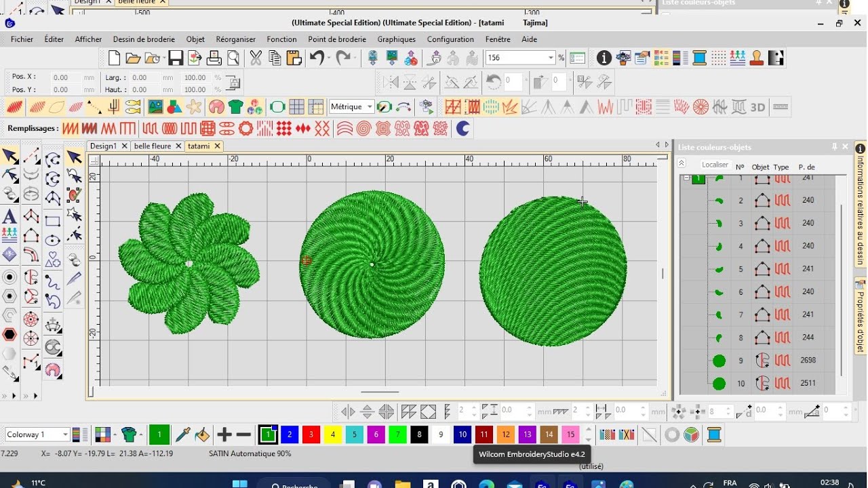This screenshot has height=488, width=868.
Task: Click the thread spool icon in color bar
Action: pyautogui.click(x=714, y=434)
